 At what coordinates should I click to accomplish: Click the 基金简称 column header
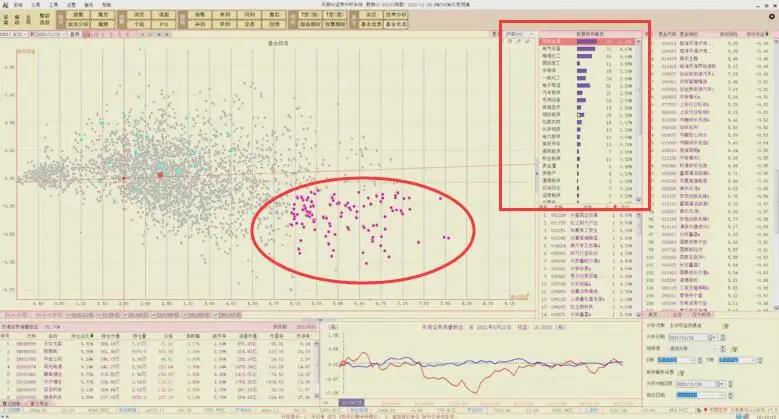(689, 34)
